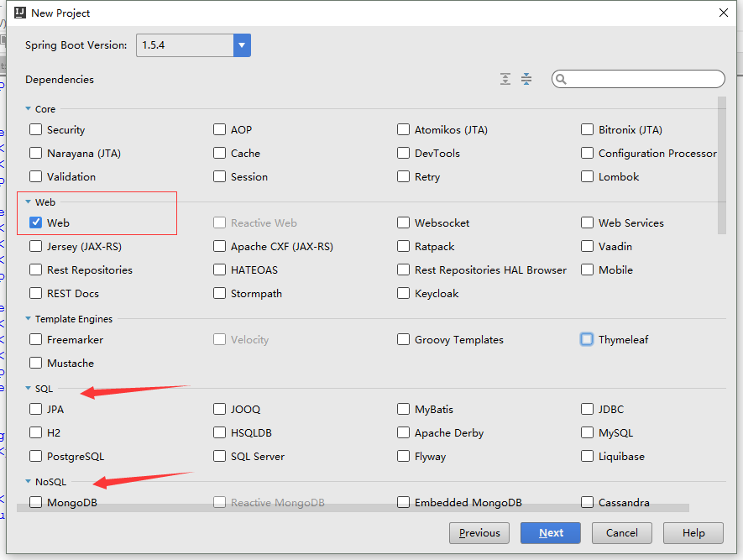Tick the Vaadin checkbox

587,246
